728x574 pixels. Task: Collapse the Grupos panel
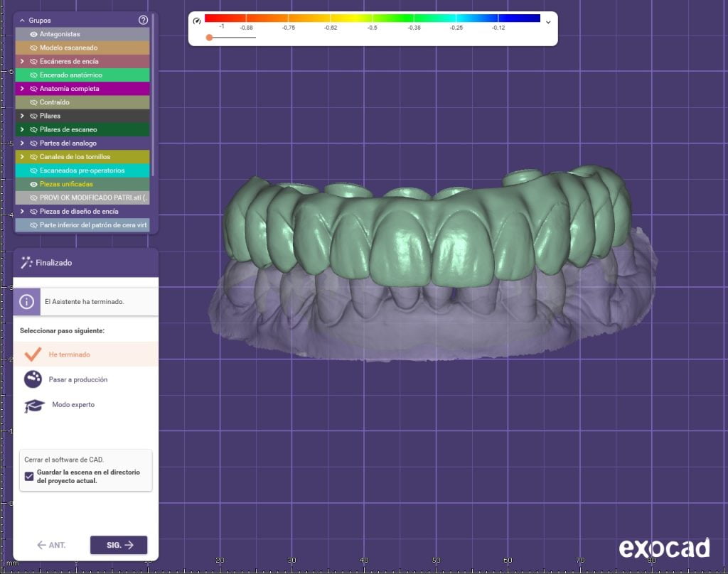[22, 21]
